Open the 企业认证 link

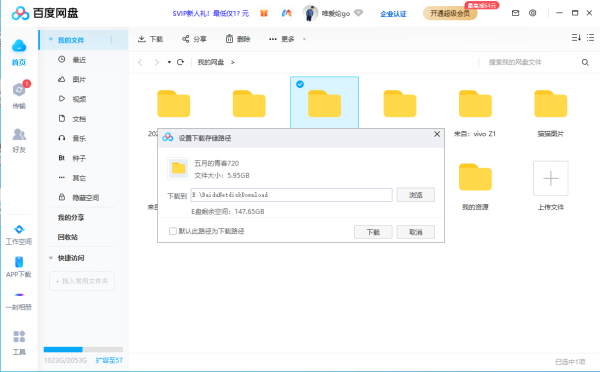[x=393, y=14]
